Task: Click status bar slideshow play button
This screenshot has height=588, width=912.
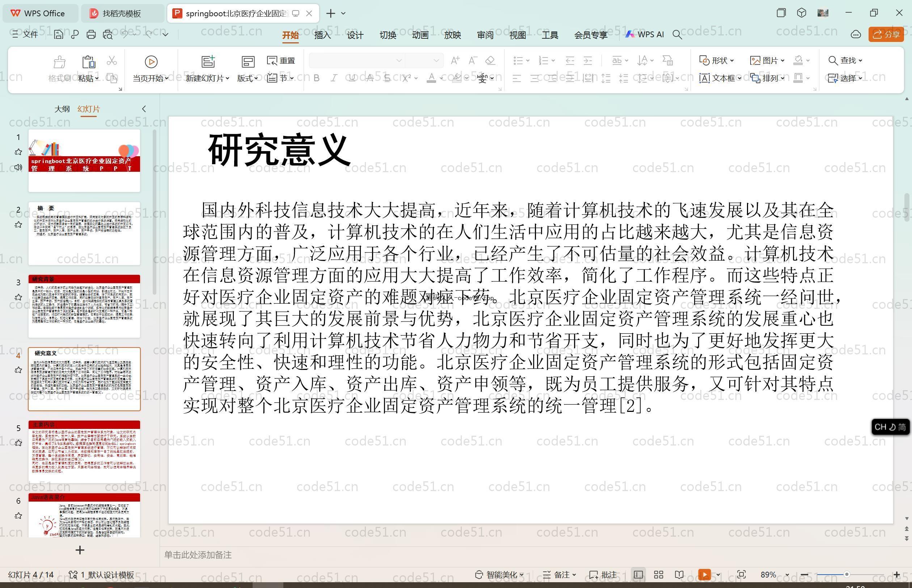Action: [705, 575]
